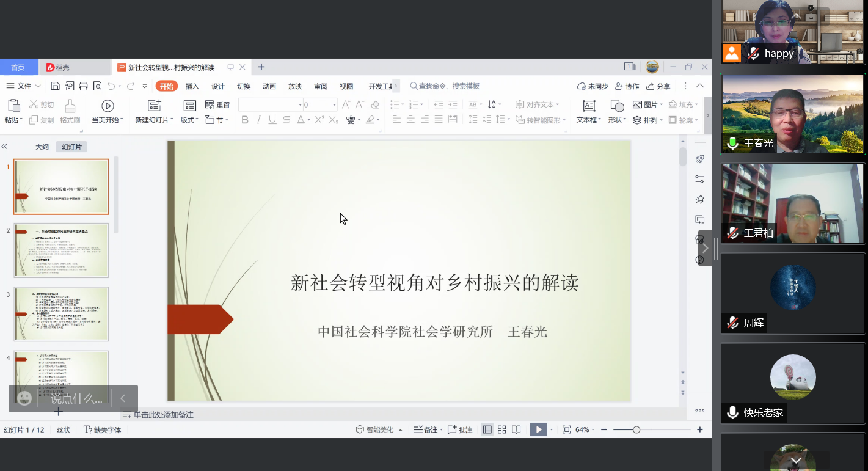The height and width of the screenshot is (471, 868).
Task: Click the fit-slide-to-window icon in status bar
Action: pos(566,429)
